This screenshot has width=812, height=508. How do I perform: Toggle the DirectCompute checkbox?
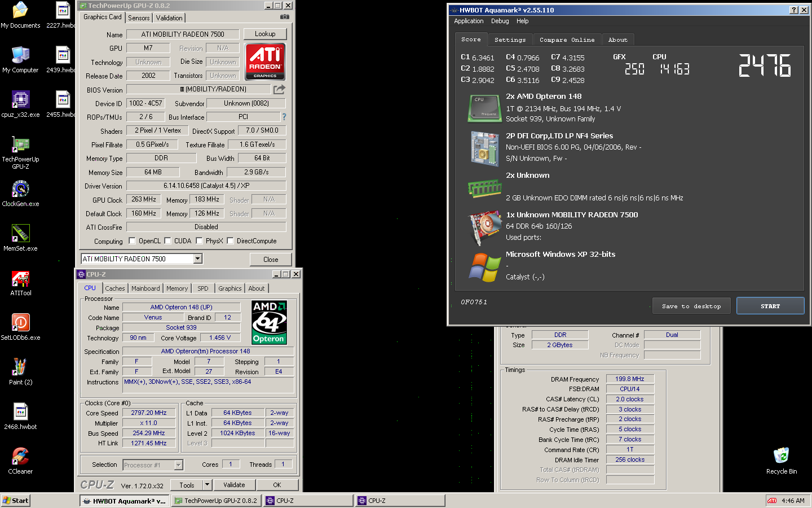coord(230,241)
